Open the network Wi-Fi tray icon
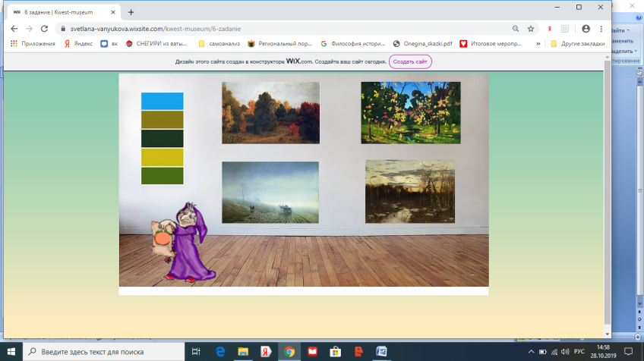 pyautogui.click(x=554, y=352)
